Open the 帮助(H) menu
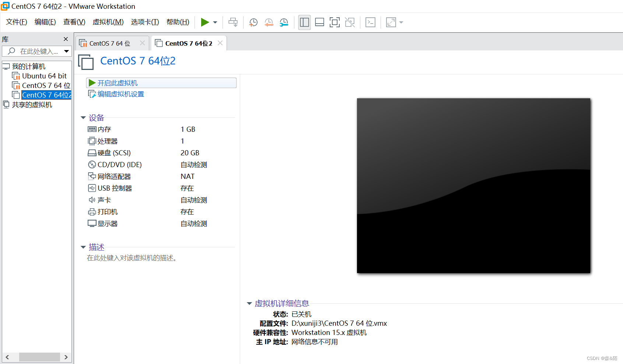 tap(178, 22)
